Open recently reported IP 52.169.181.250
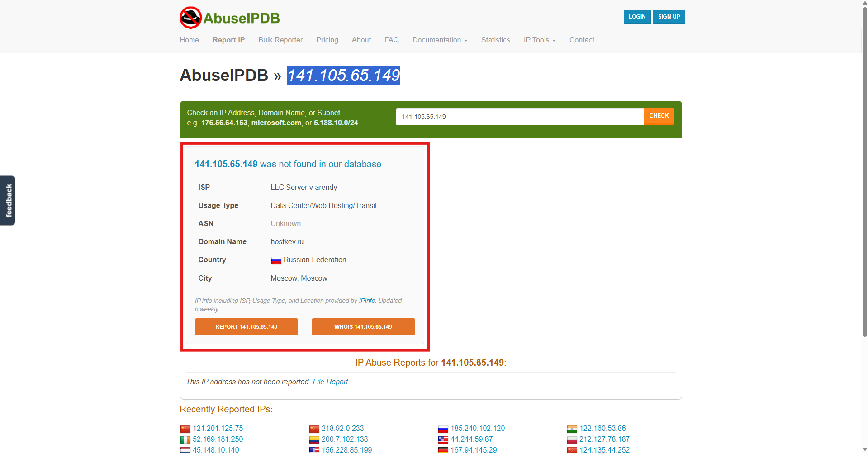Image resolution: width=868 pixels, height=453 pixels. tap(218, 439)
